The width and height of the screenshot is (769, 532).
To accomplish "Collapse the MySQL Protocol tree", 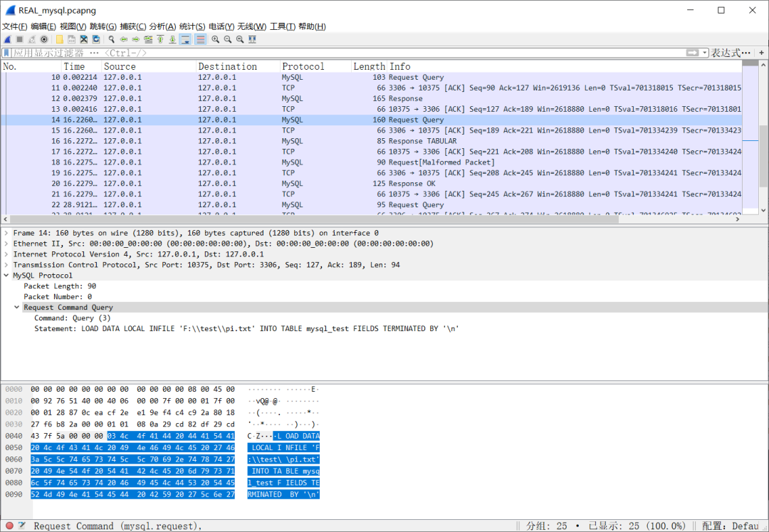I will (6, 276).
